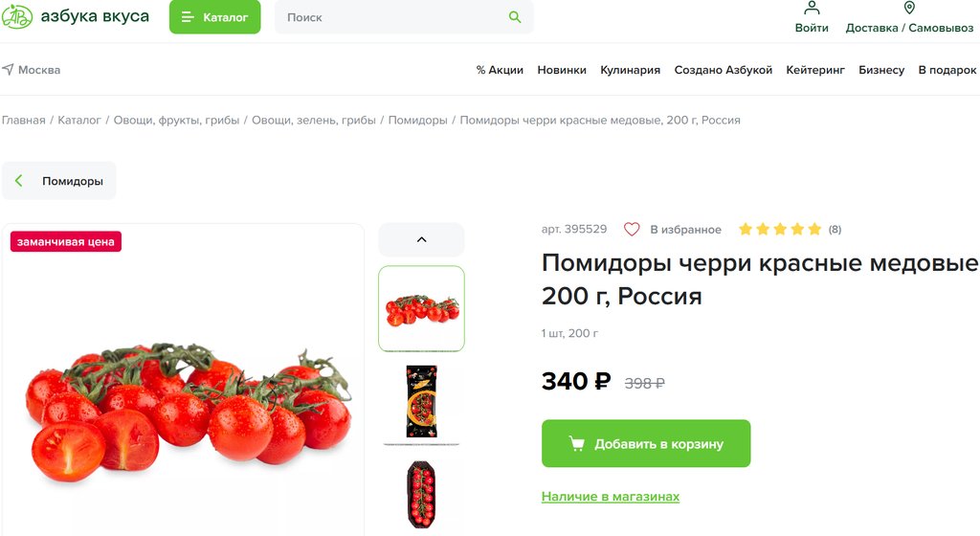
Task: Select the Создано Азбукой menu item
Action: click(x=724, y=70)
